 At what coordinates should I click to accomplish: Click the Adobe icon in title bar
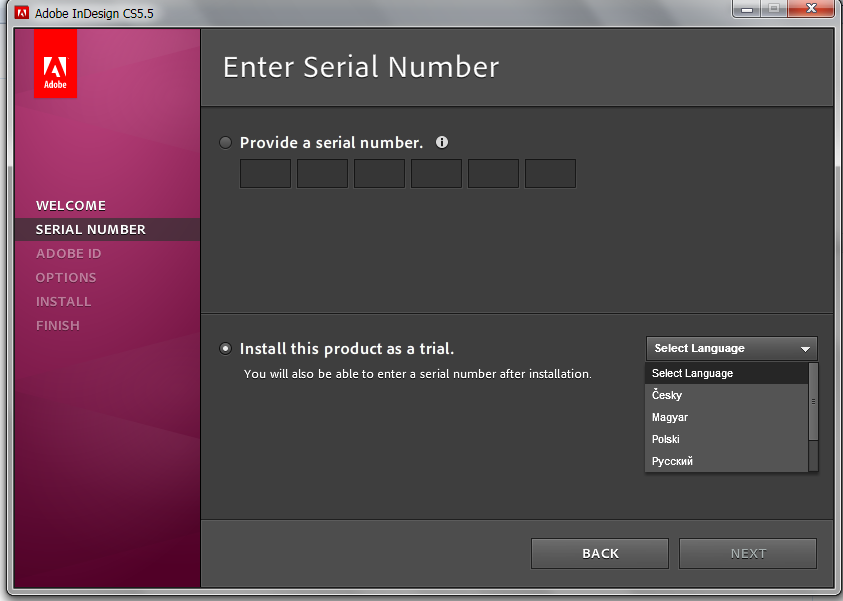click(x=21, y=13)
